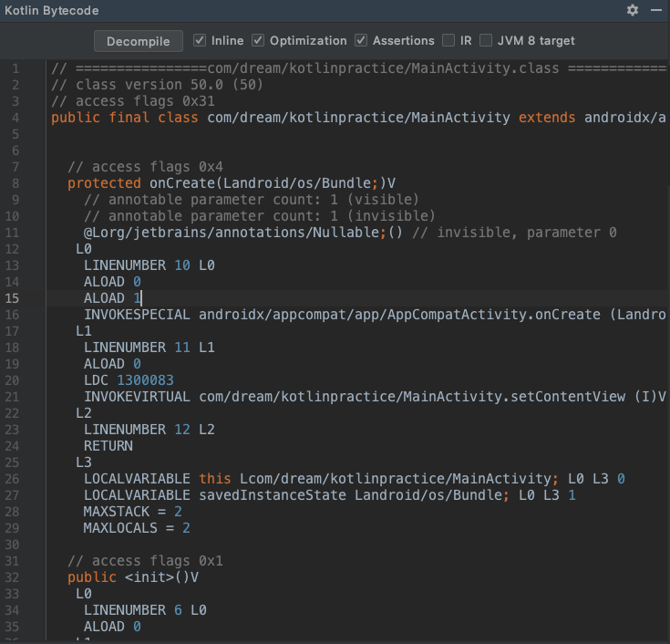
Task: Click the INVOKESPECIAL AppCompatActivity.onCreate line
Action: pos(375,315)
